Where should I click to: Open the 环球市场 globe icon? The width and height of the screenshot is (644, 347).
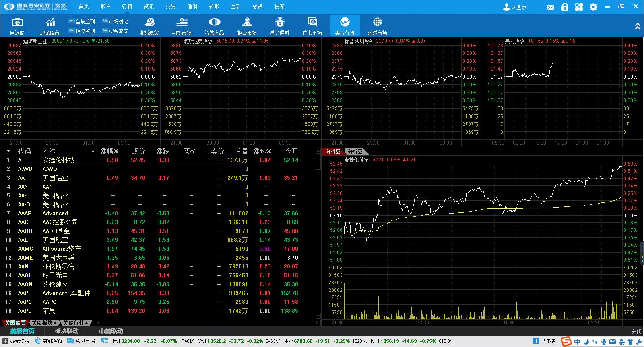pyautogui.click(x=377, y=26)
